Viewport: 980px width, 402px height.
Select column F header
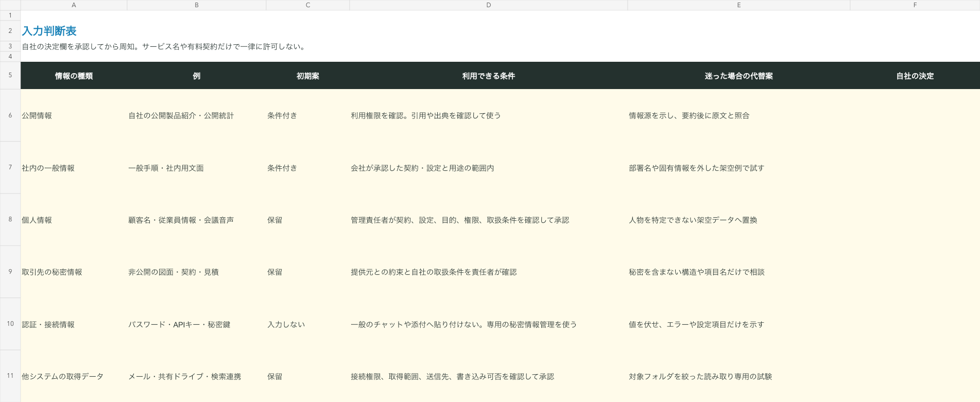click(915, 5)
